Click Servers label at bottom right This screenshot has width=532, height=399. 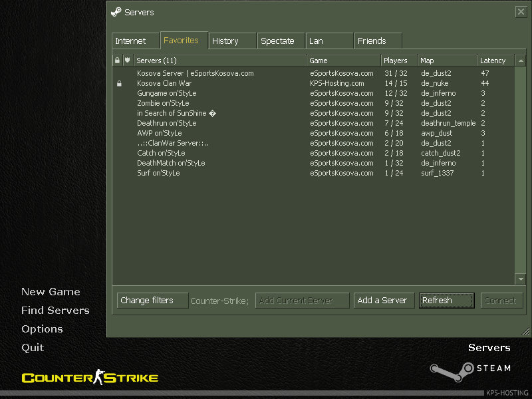(489, 348)
